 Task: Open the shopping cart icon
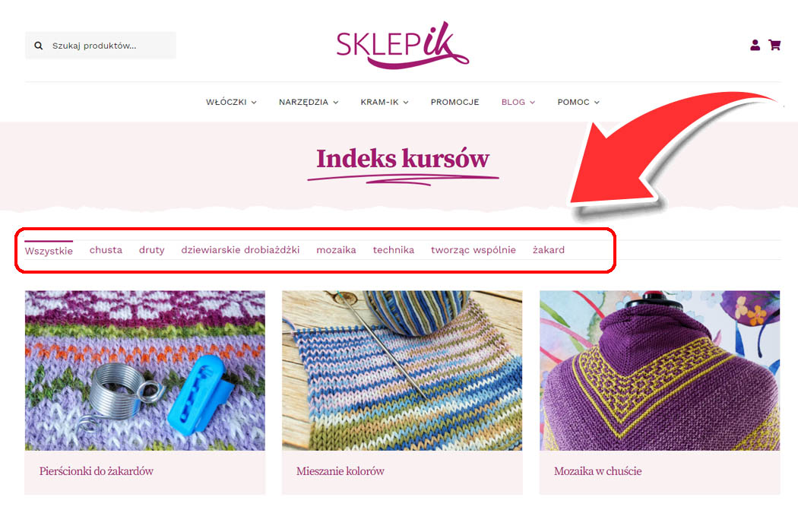click(x=774, y=46)
